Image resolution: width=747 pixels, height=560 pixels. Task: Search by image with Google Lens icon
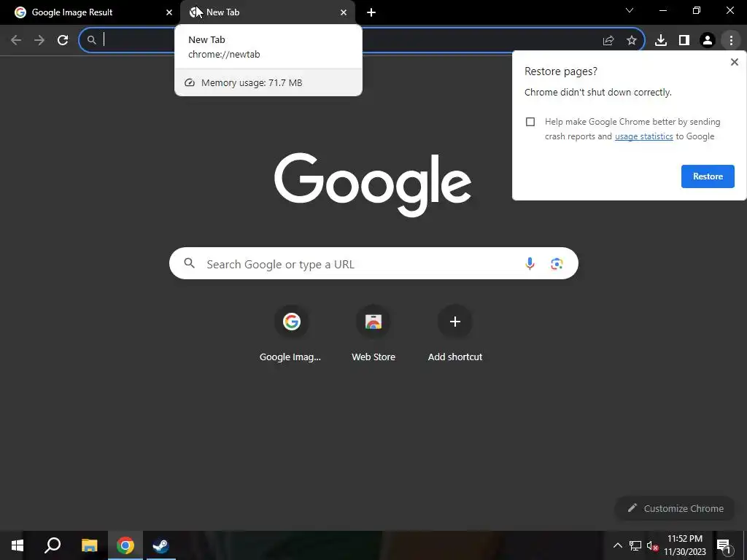tap(557, 263)
